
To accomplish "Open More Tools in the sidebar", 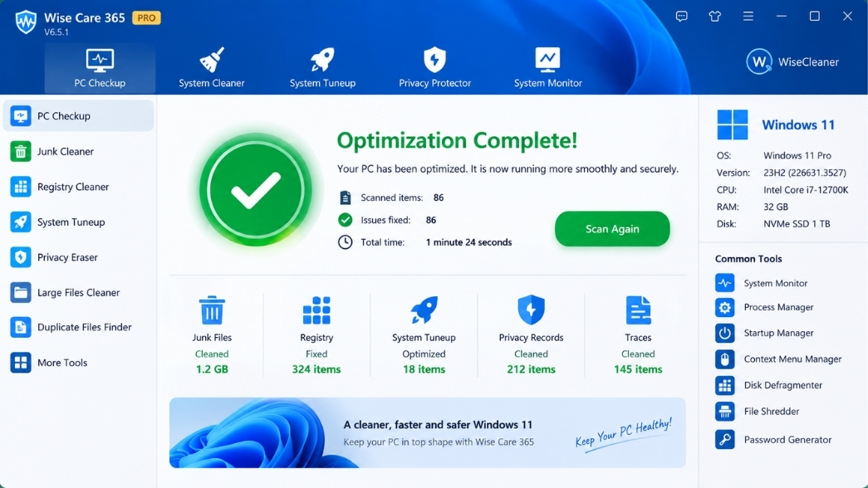I will click(x=78, y=363).
